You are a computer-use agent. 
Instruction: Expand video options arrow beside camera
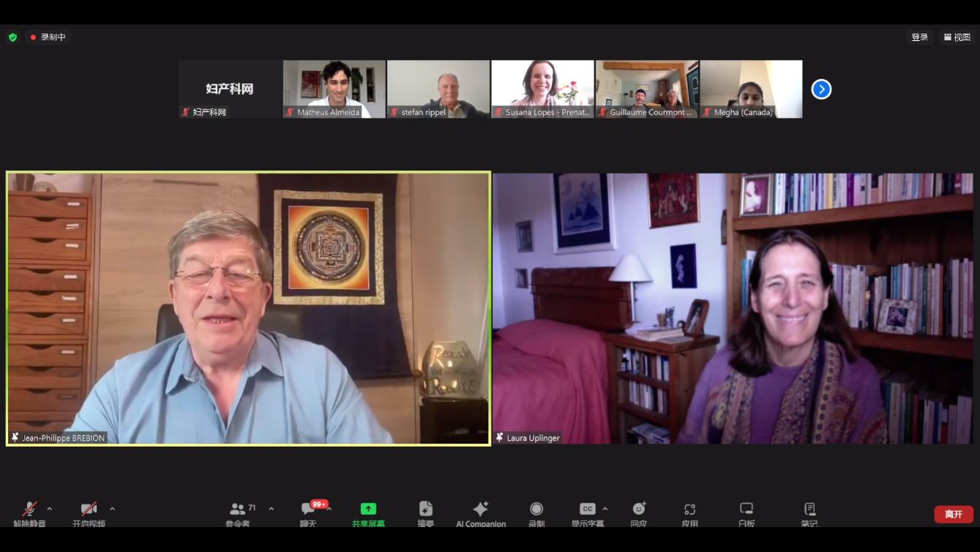coord(112,509)
